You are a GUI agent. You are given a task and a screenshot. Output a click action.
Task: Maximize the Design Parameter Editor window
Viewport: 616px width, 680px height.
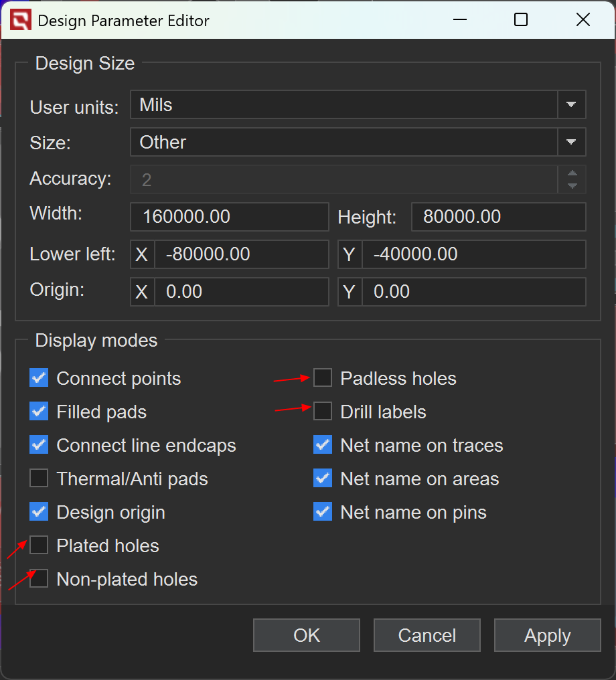click(521, 20)
